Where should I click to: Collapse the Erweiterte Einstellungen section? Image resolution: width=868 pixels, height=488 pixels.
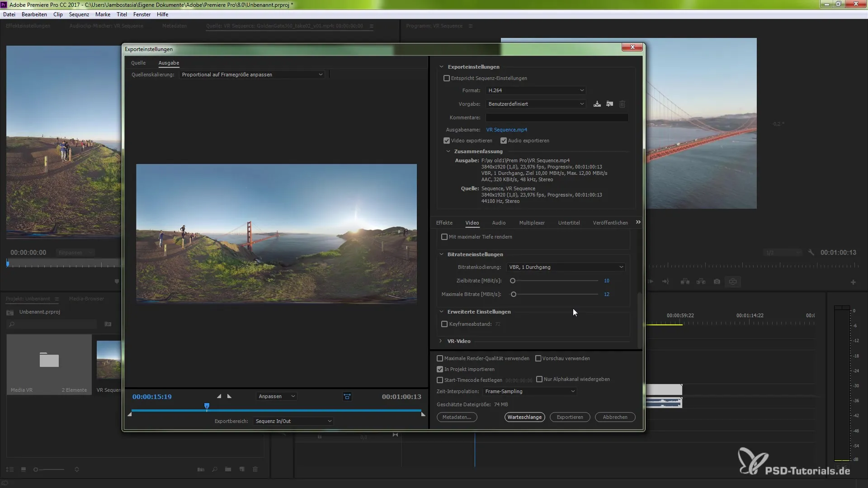(x=442, y=312)
